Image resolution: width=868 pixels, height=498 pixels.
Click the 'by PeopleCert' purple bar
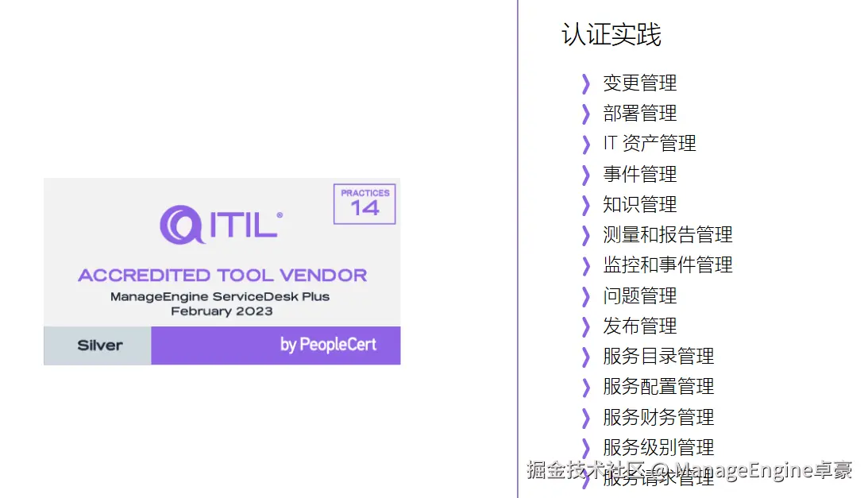pos(276,346)
